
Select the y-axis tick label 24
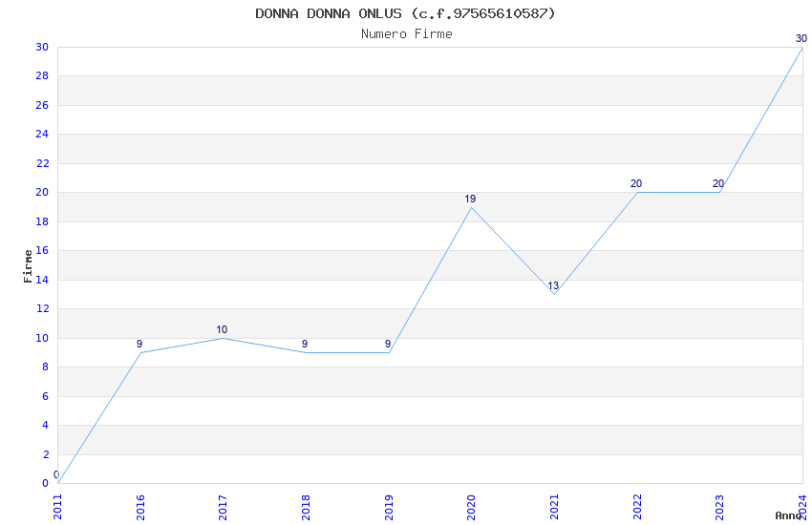(x=42, y=134)
